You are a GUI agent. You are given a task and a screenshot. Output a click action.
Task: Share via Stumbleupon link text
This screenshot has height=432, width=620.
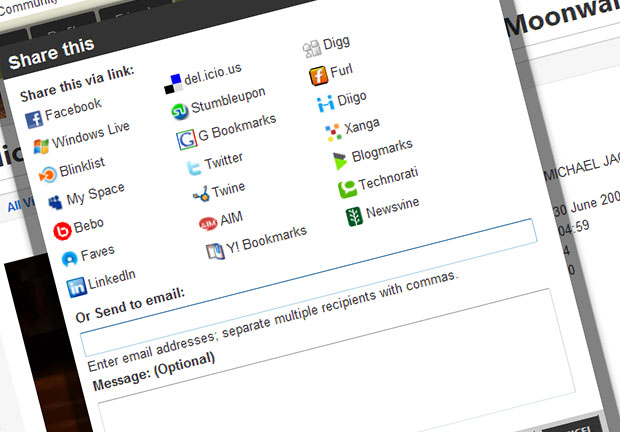coord(228,100)
